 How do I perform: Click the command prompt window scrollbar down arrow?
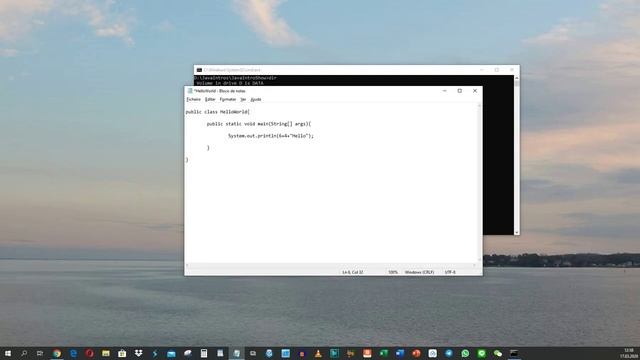(517, 232)
